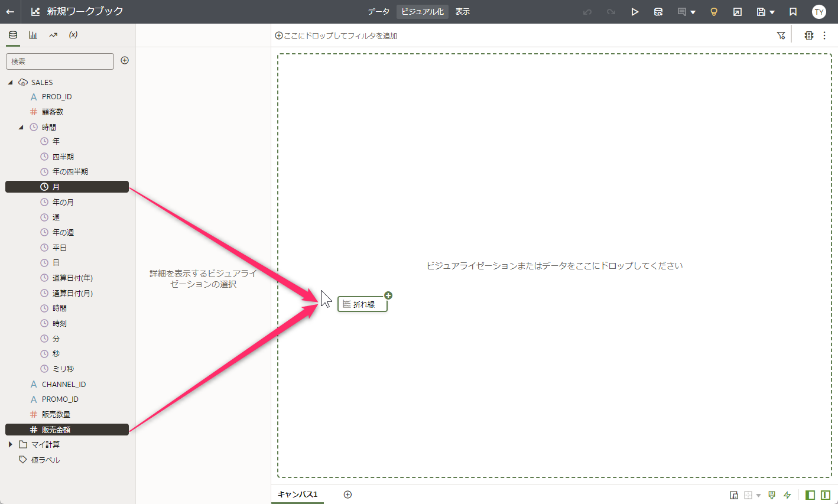The height and width of the screenshot is (504, 838).
Task: Toggle the grammar panel visibility
Action: coord(826,495)
